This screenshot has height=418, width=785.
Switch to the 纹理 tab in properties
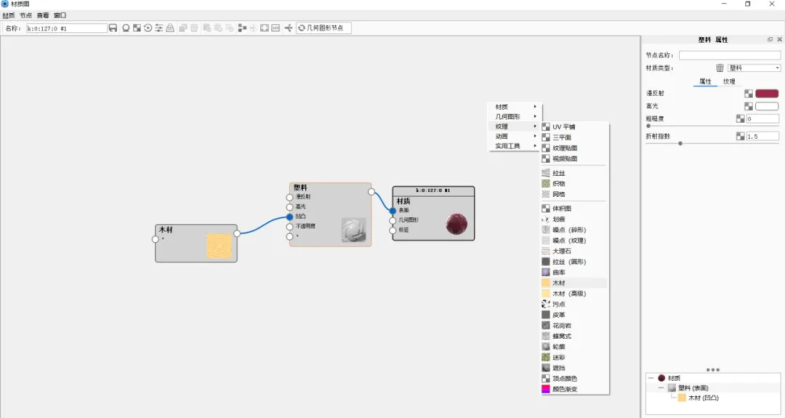pos(729,81)
